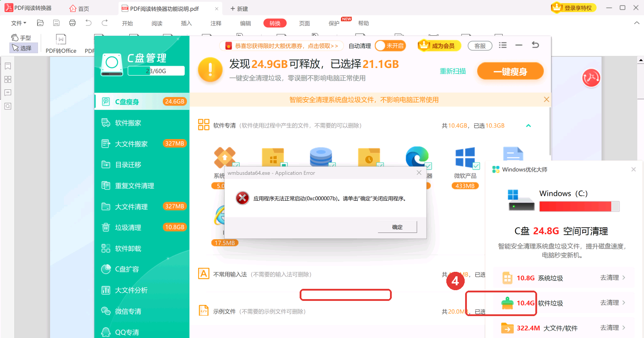The width and height of the screenshot is (644, 338).
Task: Open the list menu icon in C盘管理
Action: click(503, 45)
